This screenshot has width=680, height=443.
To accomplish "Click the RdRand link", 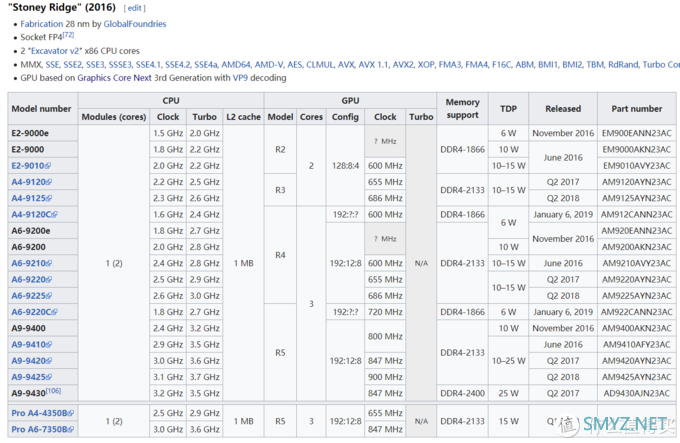I will [x=623, y=65].
